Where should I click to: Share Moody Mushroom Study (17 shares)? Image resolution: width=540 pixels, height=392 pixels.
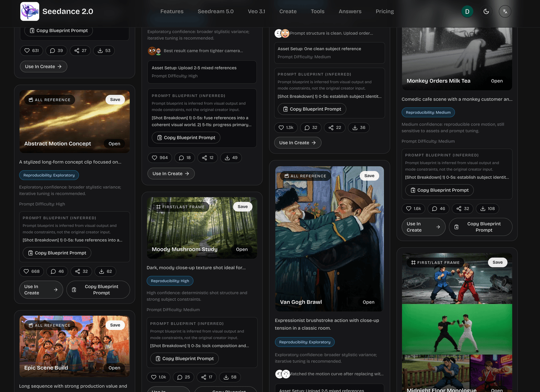coord(207,377)
